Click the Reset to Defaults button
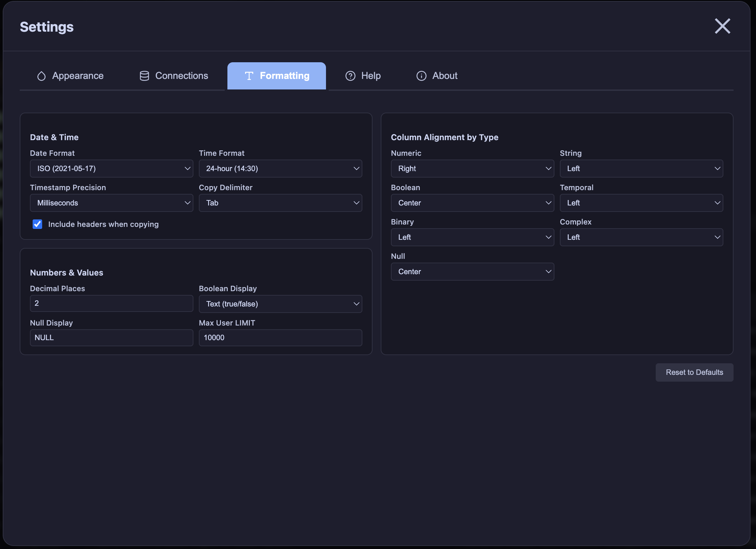The height and width of the screenshot is (549, 756). point(694,372)
